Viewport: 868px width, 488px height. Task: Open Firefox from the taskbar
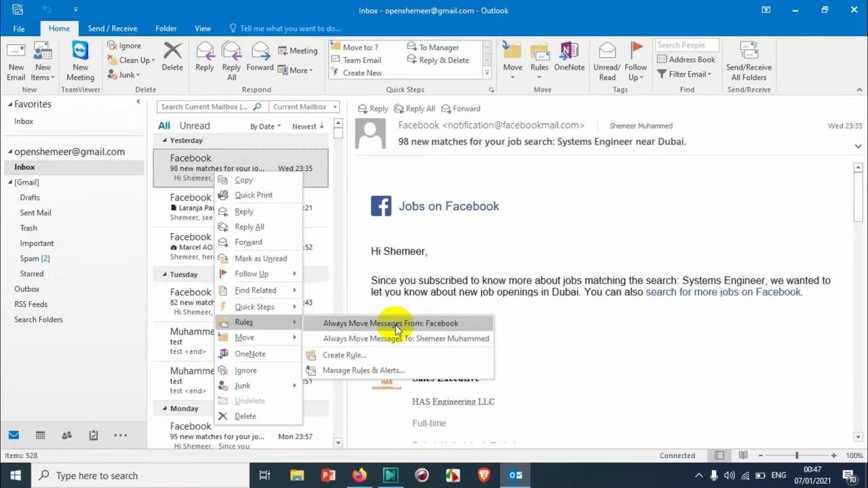click(359, 475)
